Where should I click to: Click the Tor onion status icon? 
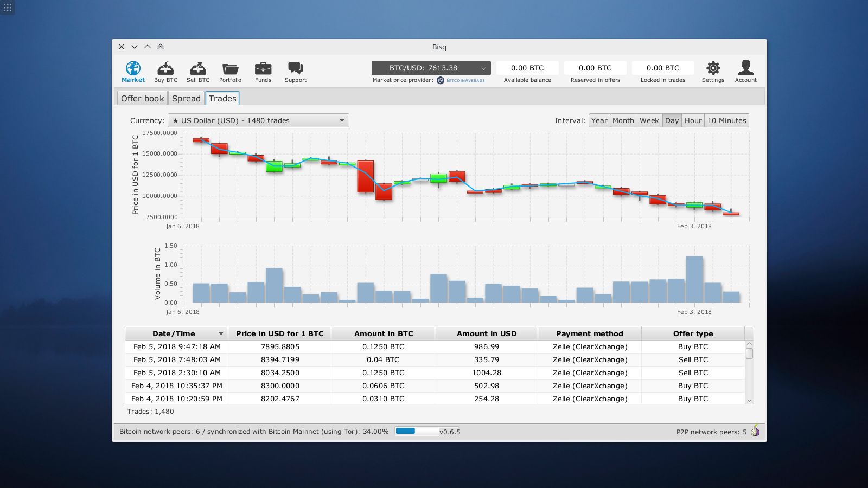pos(755,431)
